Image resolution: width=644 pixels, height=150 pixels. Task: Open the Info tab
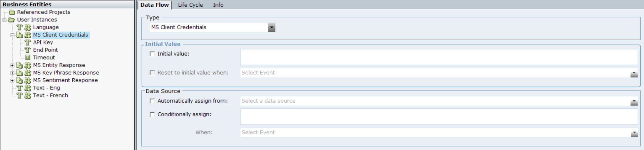coord(218,5)
